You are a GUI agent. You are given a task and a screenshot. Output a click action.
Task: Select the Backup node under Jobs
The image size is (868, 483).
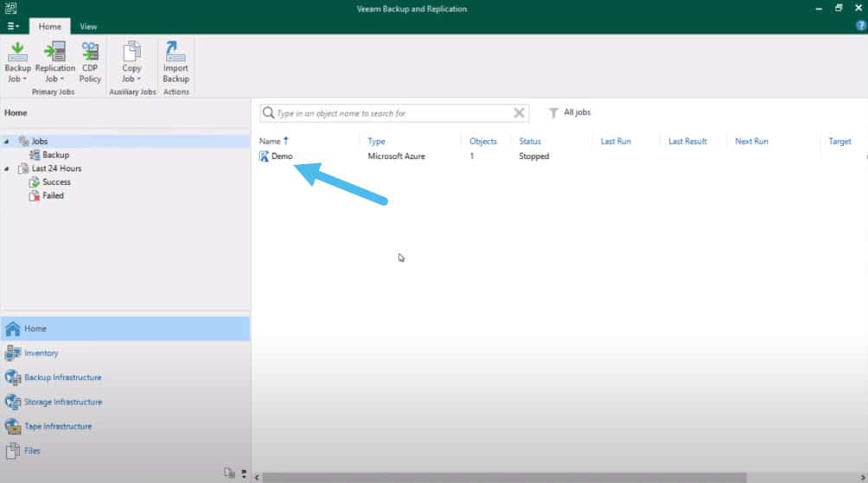click(x=55, y=155)
